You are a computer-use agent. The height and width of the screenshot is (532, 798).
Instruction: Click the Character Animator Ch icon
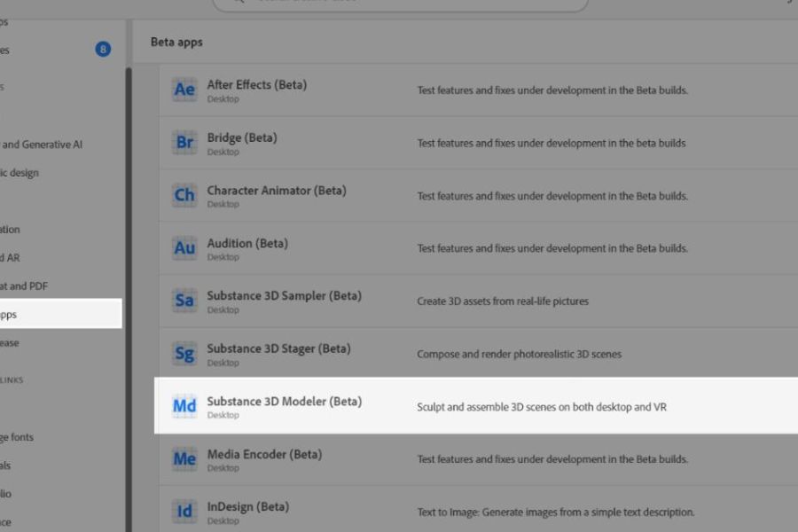184,195
